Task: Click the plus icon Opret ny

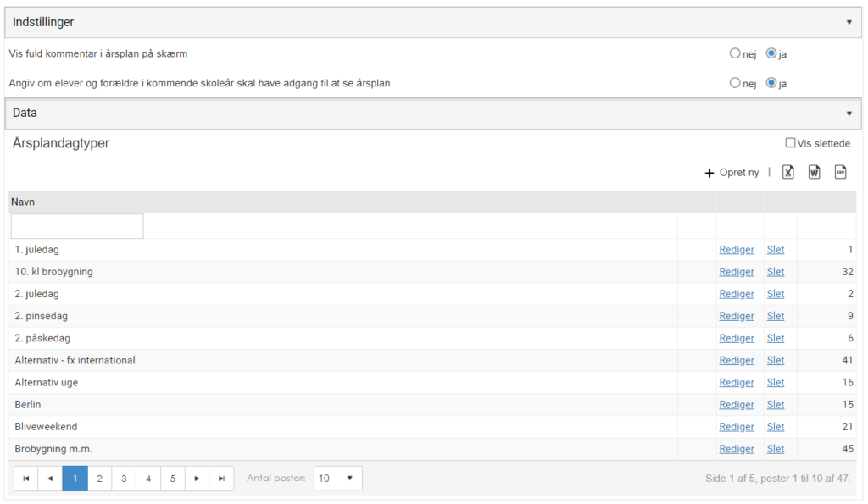Action: tap(709, 173)
